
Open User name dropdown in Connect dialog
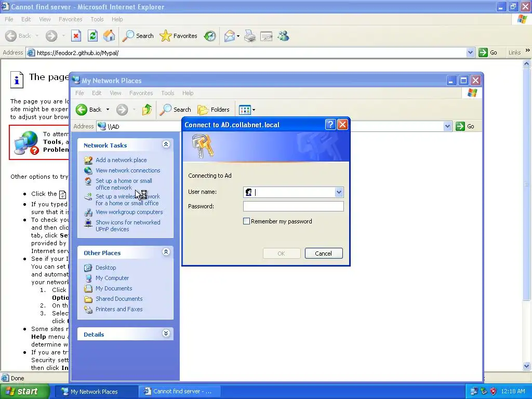pos(339,192)
